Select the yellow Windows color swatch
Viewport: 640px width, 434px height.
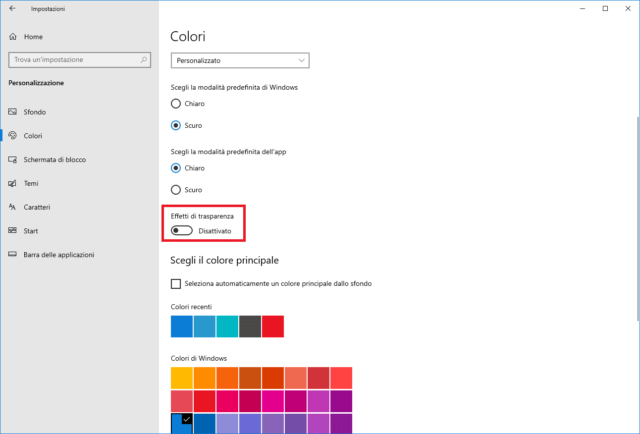pyautogui.click(x=182, y=377)
